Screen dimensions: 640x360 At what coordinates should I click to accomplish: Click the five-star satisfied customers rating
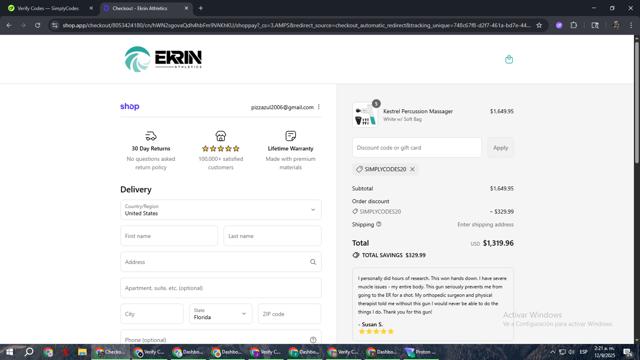221,149
